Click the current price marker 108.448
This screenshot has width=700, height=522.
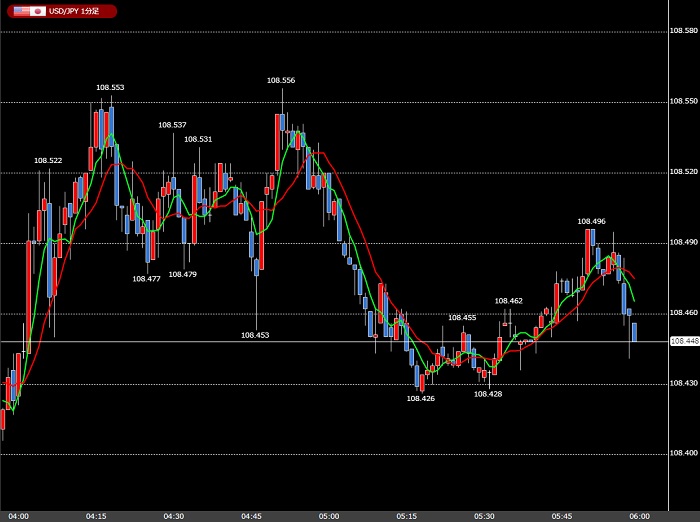[685, 341]
